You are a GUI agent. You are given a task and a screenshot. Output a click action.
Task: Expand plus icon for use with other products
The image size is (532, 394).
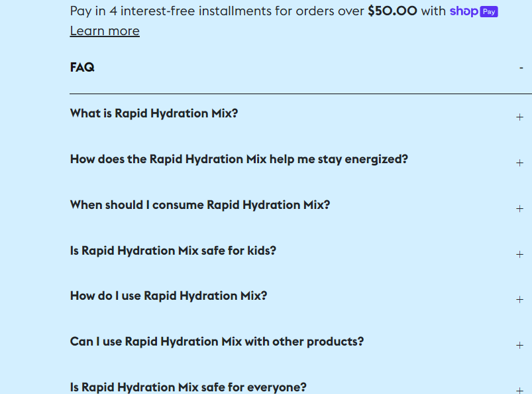[519, 346]
